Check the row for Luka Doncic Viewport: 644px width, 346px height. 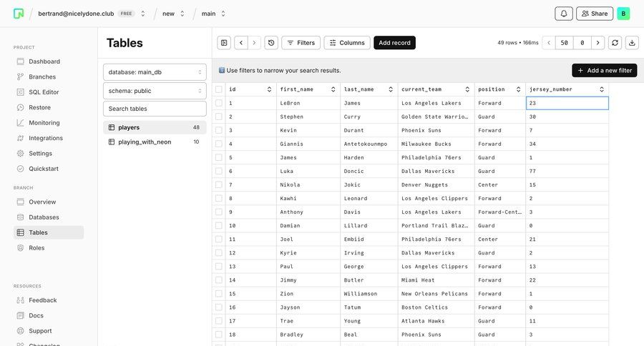pos(219,172)
